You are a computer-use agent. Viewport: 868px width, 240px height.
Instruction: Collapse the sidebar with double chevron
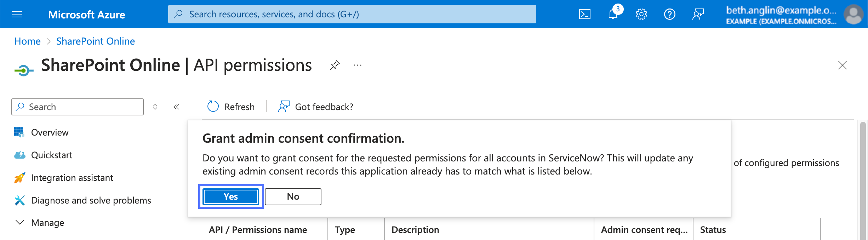pyautogui.click(x=176, y=107)
